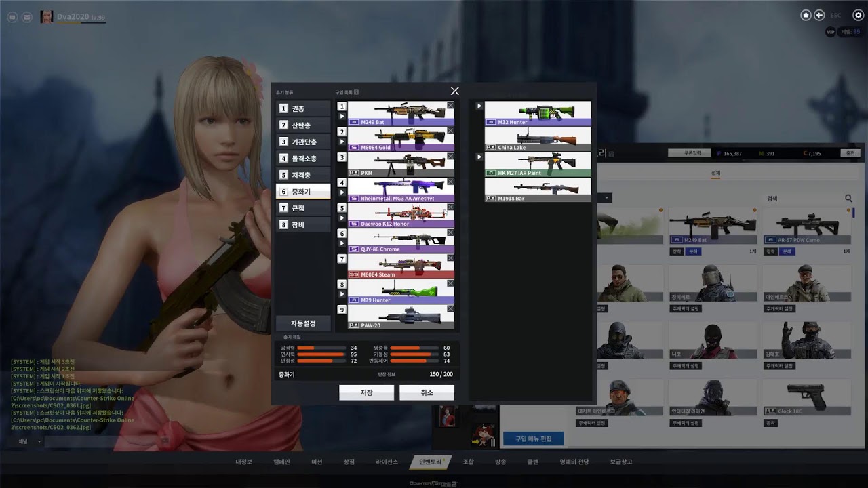Close the buy menu dialog
The height and width of the screenshot is (488, 868).
click(x=454, y=91)
